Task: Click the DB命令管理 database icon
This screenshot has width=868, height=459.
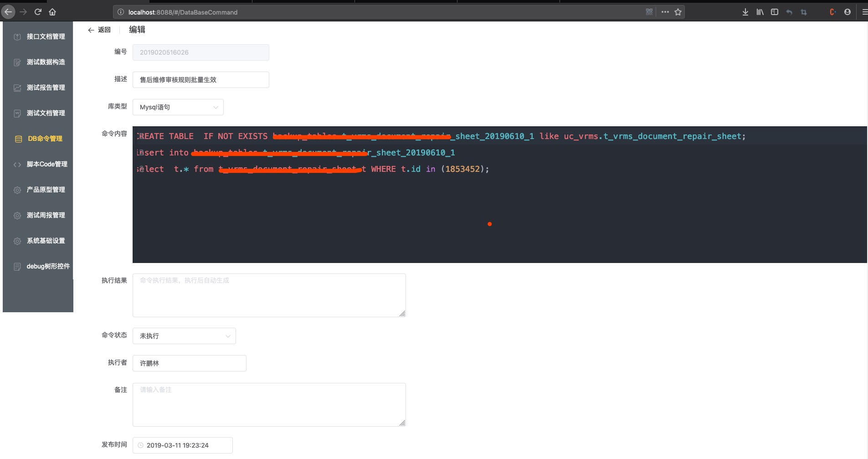Action: 19,139
